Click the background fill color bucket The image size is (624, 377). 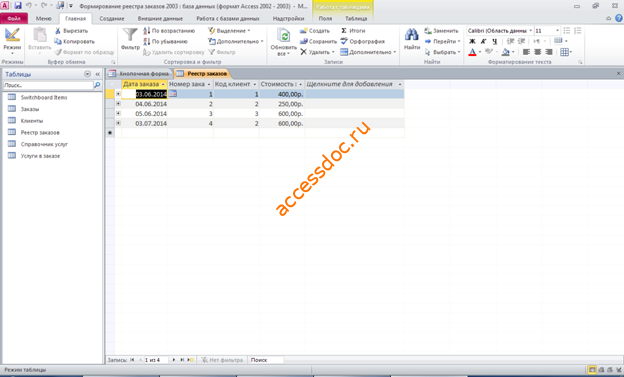pos(505,52)
